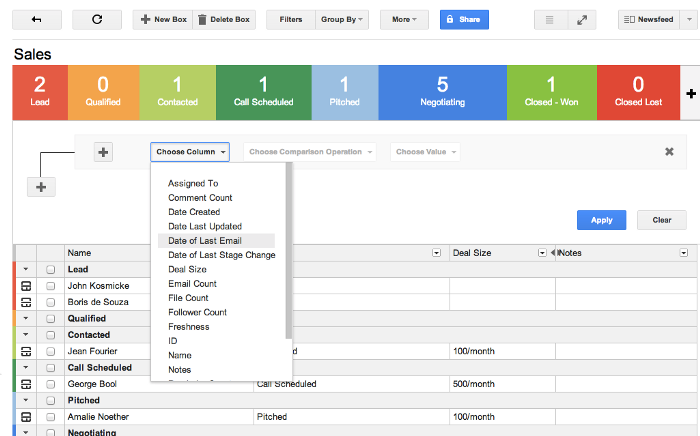Select the Pitched stage tile
This screenshot has height=436, width=700.
pyautogui.click(x=345, y=92)
